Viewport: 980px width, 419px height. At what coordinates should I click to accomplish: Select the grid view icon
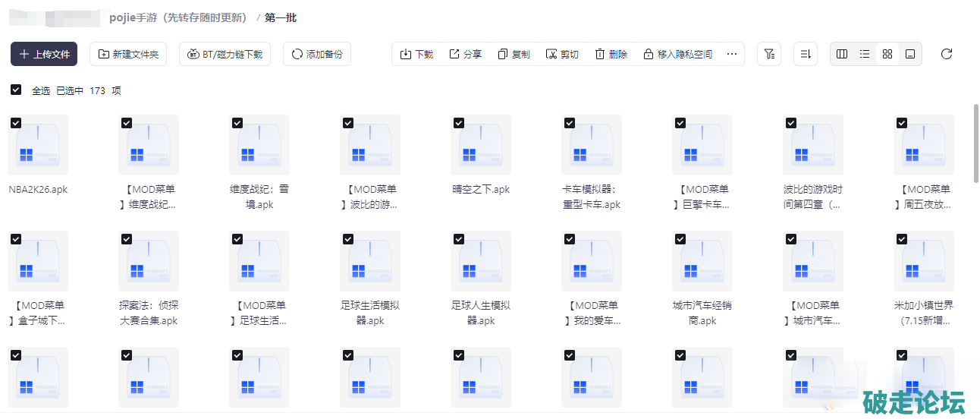887,54
